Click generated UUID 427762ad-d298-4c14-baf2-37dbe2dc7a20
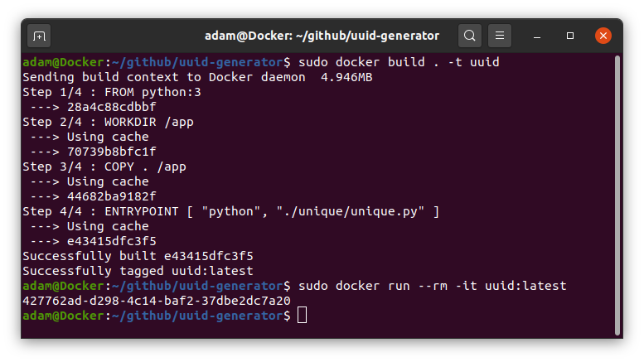This screenshot has height=362, width=644. [x=157, y=301]
